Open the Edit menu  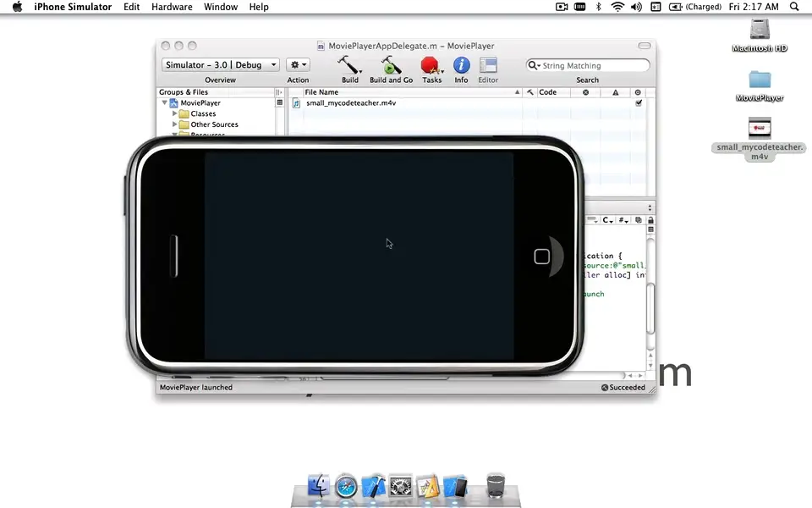click(x=132, y=7)
